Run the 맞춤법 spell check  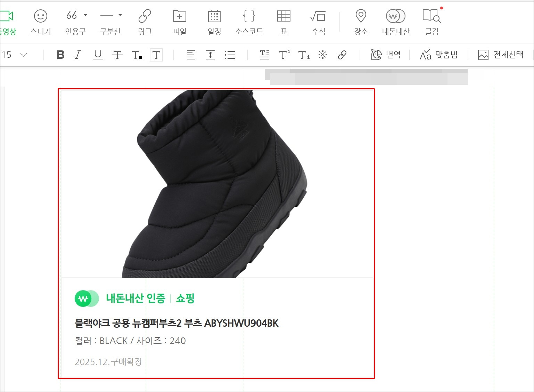pos(439,55)
